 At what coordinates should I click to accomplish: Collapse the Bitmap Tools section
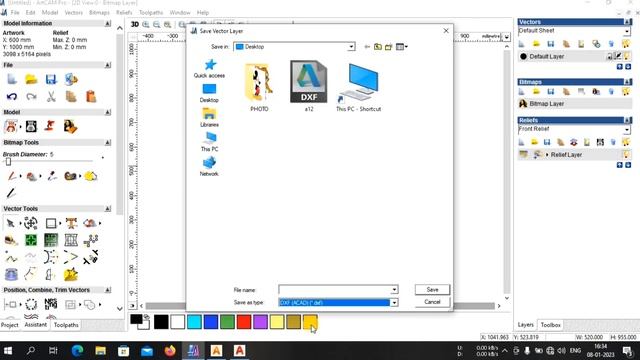tap(108, 143)
